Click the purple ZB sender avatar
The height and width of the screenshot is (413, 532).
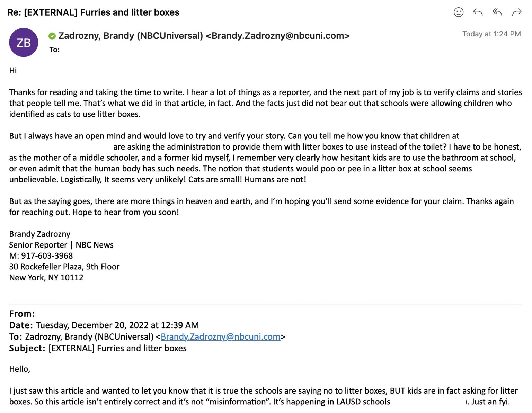[24, 43]
